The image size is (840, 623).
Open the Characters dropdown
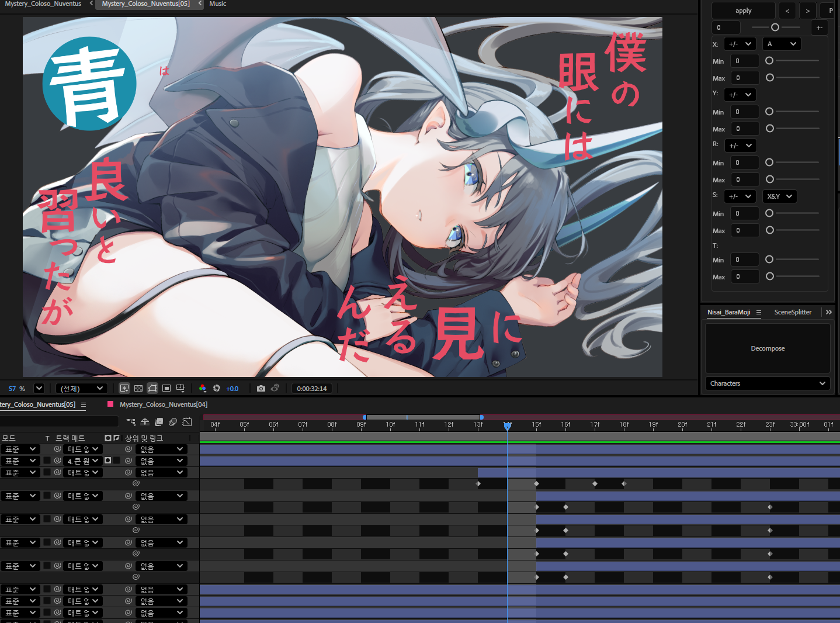768,383
